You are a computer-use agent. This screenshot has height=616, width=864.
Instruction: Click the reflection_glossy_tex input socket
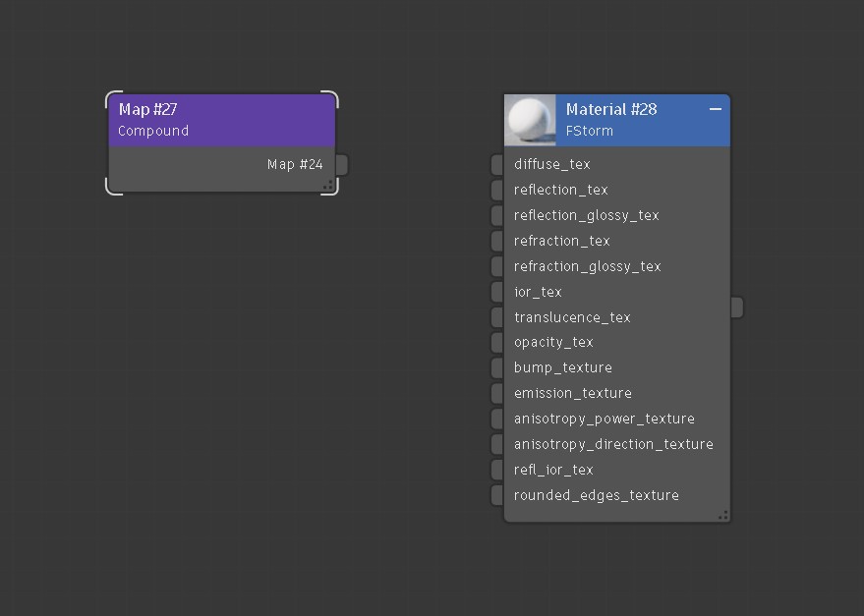tap(497, 215)
